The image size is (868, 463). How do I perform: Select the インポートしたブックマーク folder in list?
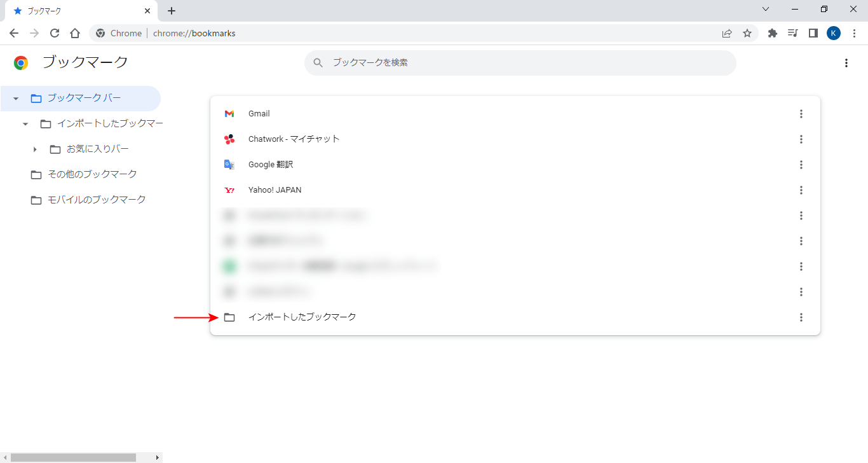pos(302,317)
